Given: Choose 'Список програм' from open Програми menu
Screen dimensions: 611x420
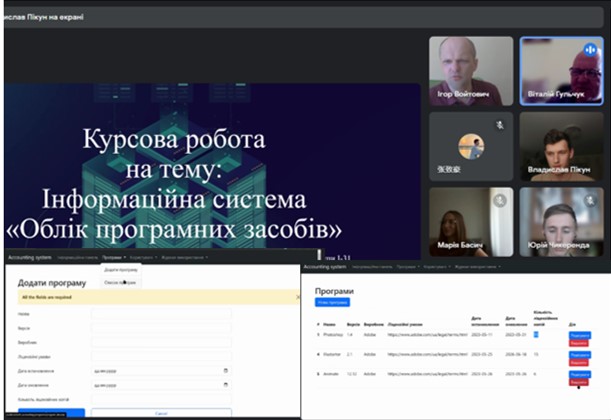Looking at the screenshot, I should (121, 282).
